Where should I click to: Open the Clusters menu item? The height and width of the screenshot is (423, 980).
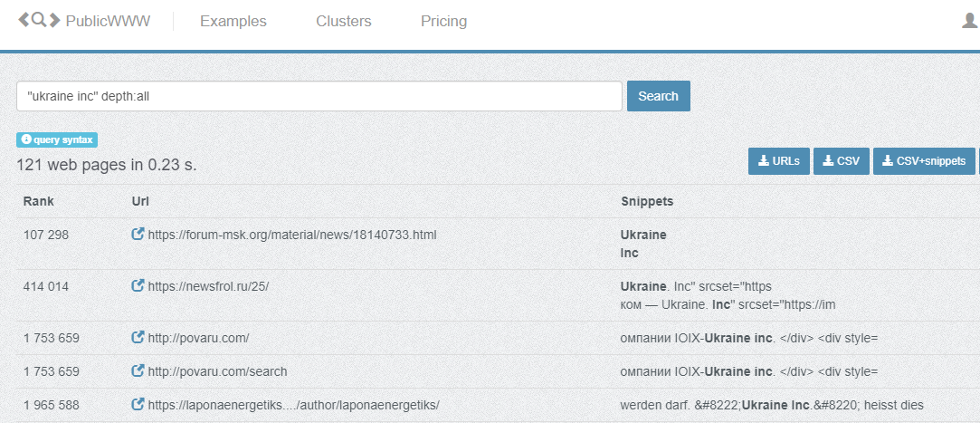344,21
